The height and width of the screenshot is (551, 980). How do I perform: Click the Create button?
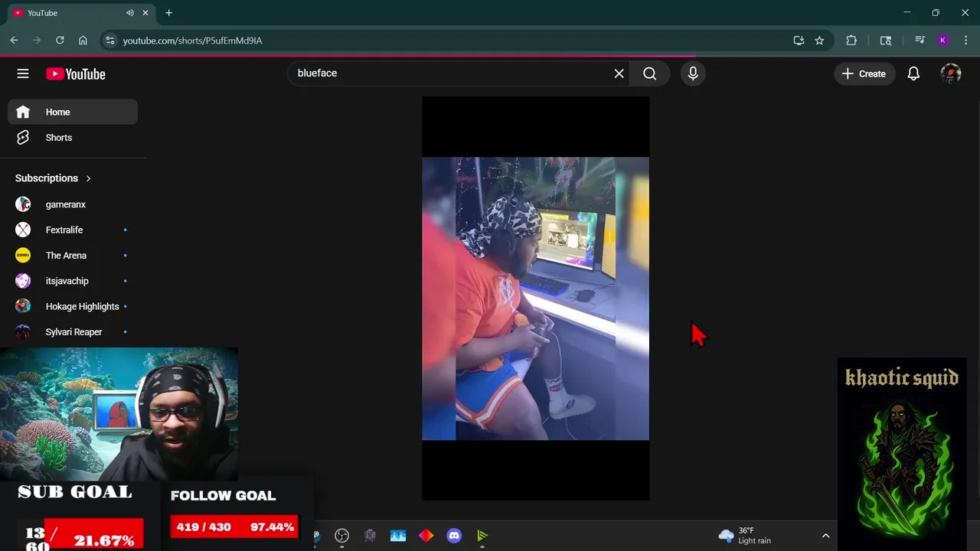coord(864,73)
